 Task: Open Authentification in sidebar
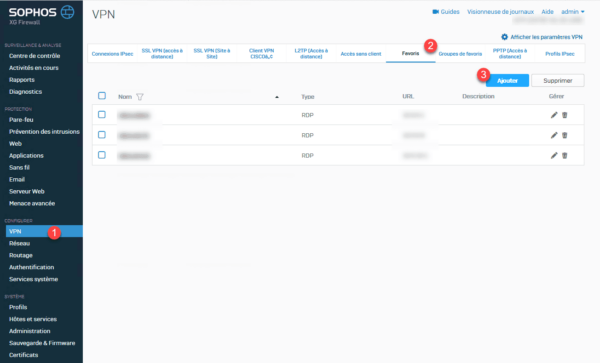click(31, 267)
